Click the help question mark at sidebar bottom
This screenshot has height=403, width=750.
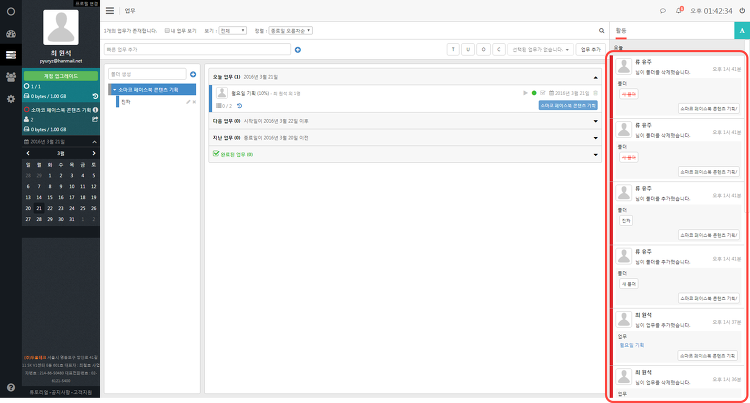click(11, 387)
